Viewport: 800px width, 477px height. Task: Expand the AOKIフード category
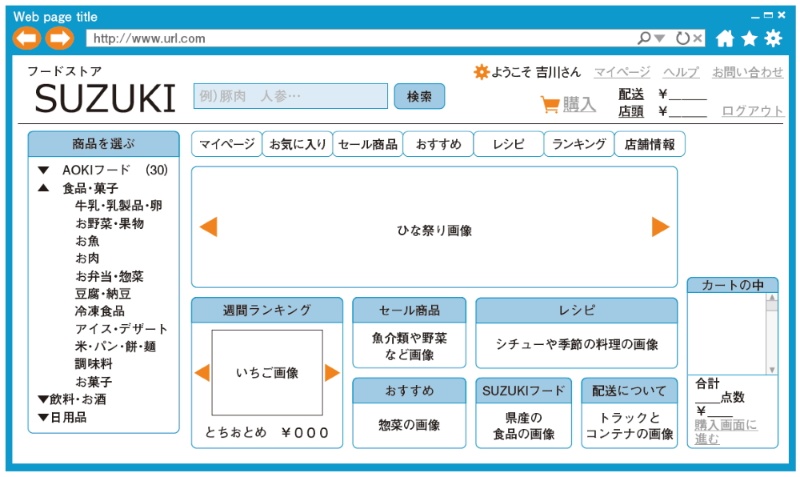coord(44,171)
